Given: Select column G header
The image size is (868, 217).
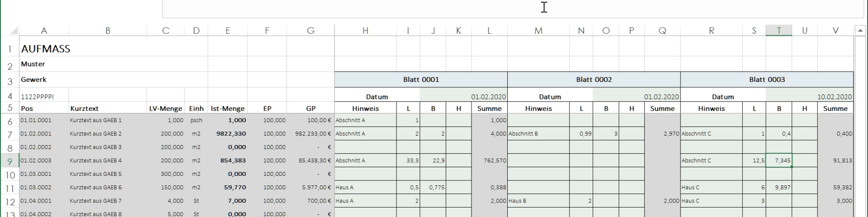Looking at the screenshot, I should click(x=311, y=30).
